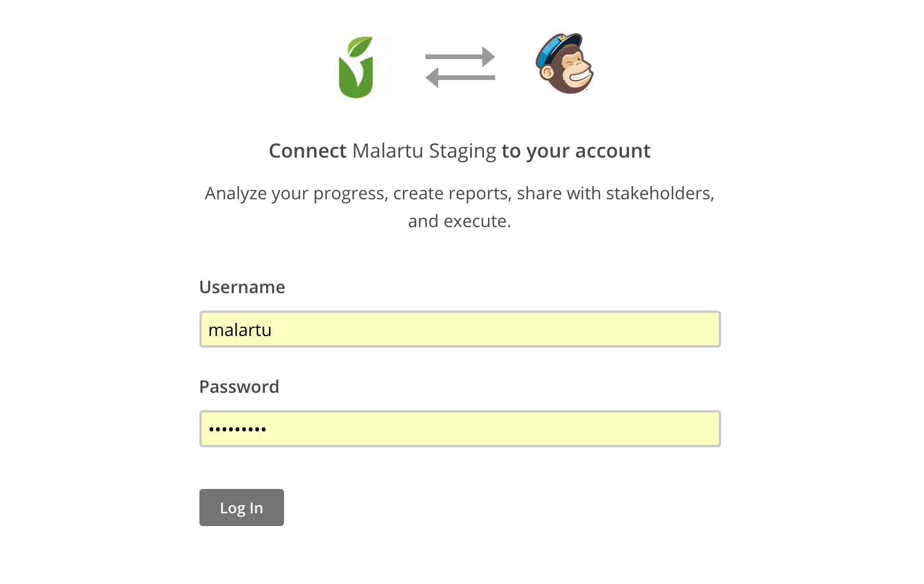
Task: Click the green Malartu leaf logo
Action: 355,68
